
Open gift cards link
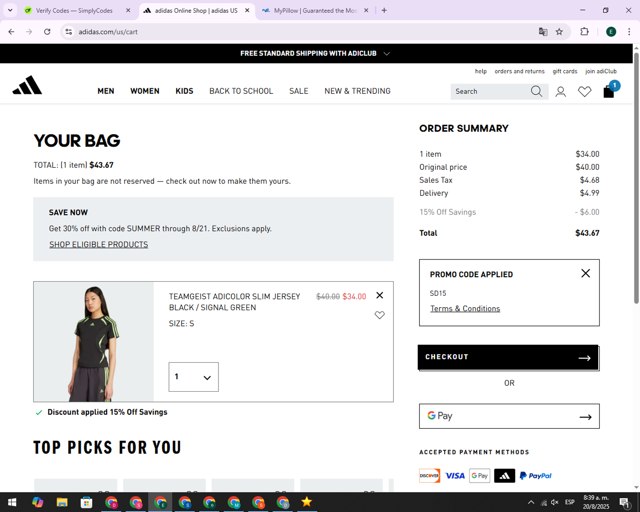point(565,71)
